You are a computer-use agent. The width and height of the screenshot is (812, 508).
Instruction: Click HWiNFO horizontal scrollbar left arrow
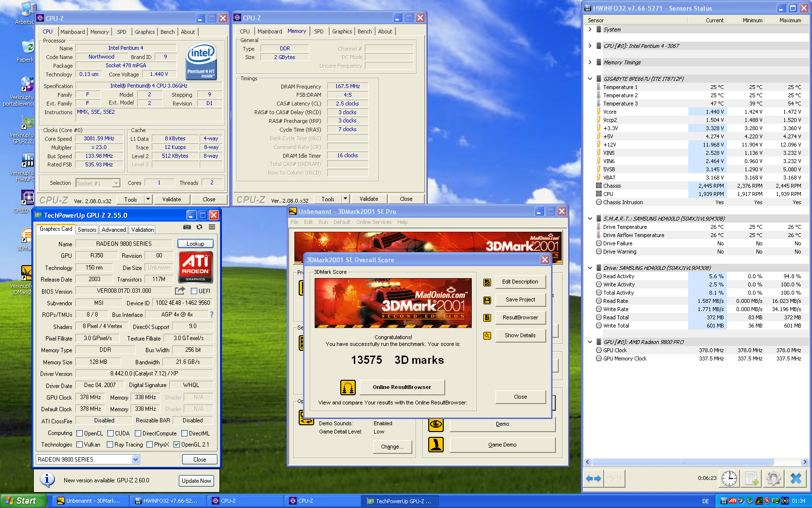[x=588, y=462]
